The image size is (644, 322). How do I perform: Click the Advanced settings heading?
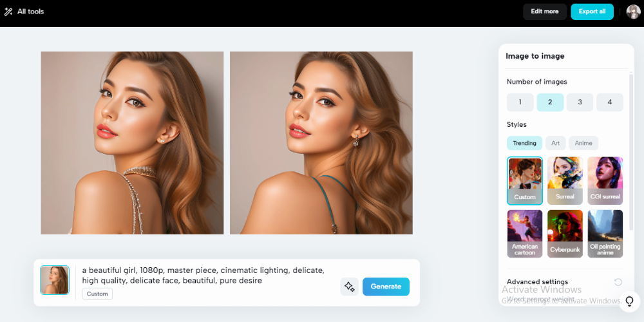pyautogui.click(x=537, y=282)
